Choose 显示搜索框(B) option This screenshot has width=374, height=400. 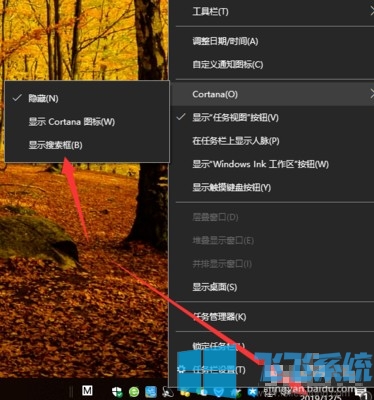[87, 145]
